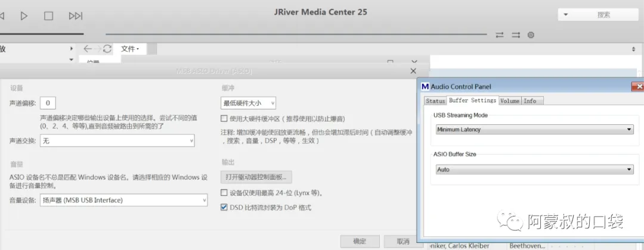Open ASIO Buffer Size dropdown
644x250 pixels.
tap(534, 169)
